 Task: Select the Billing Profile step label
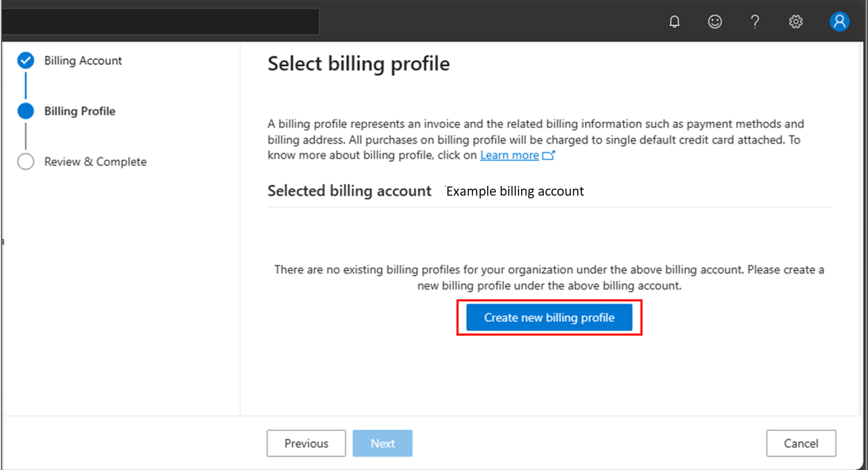[x=80, y=111]
